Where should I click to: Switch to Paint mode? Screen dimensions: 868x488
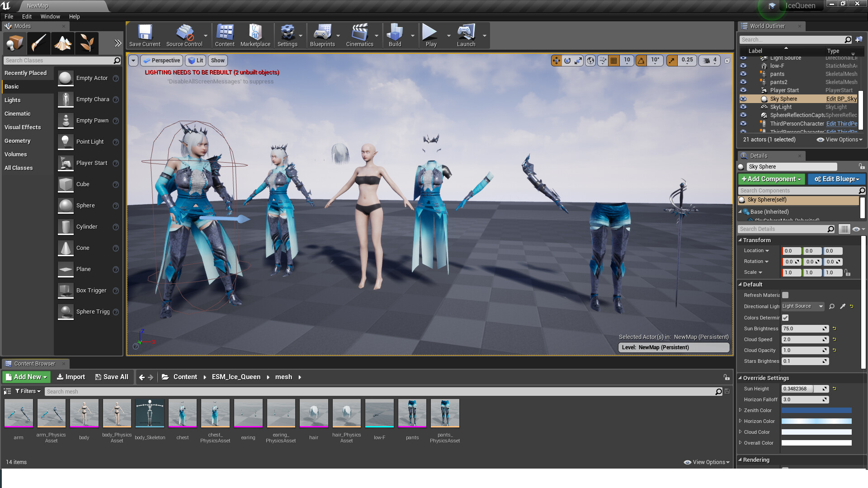(38, 43)
